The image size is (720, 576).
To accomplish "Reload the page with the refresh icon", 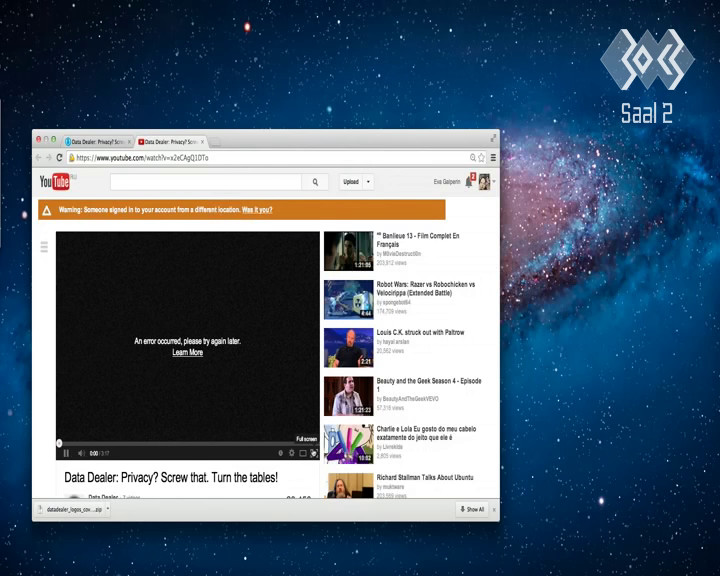I will click(59, 158).
